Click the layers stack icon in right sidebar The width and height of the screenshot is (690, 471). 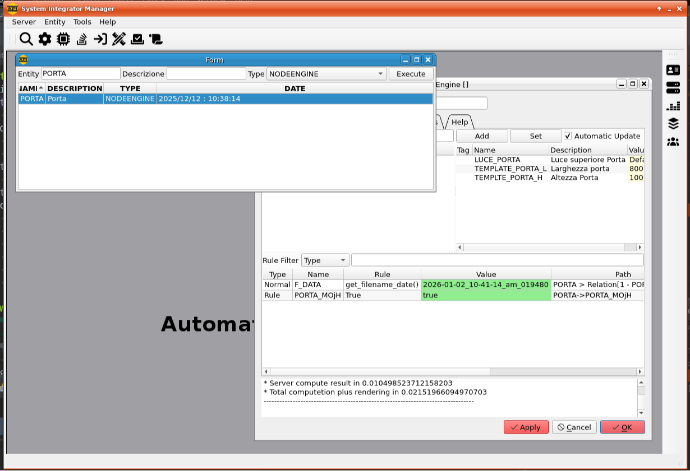pyautogui.click(x=673, y=123)
